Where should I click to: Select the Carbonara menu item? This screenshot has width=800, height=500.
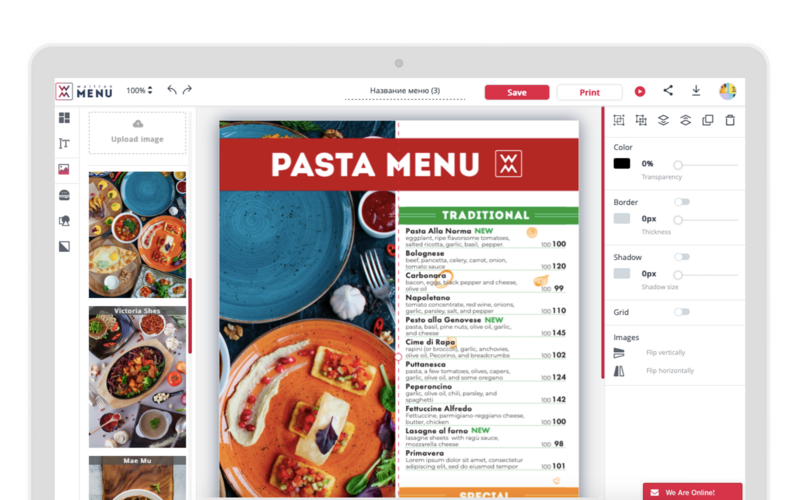(486, 282)
